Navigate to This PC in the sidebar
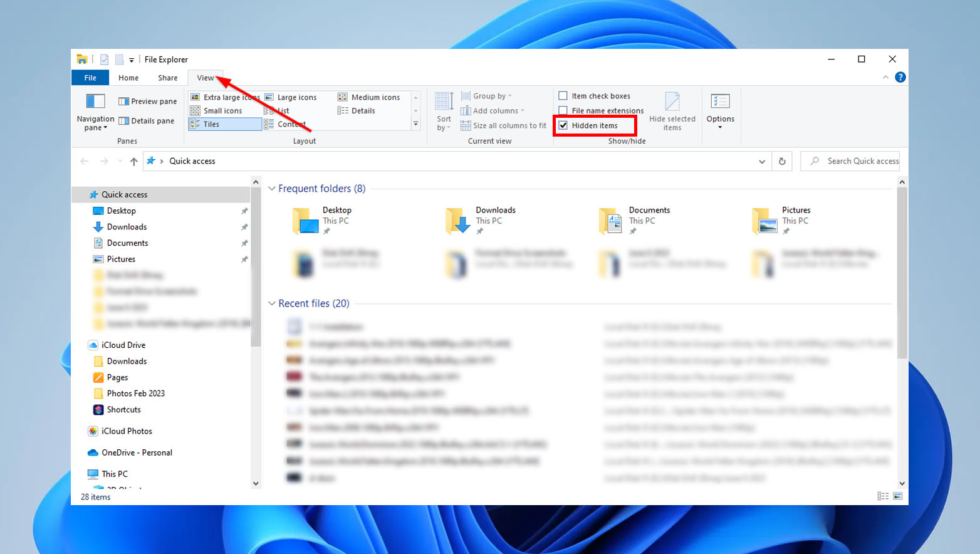 point(113,474)
